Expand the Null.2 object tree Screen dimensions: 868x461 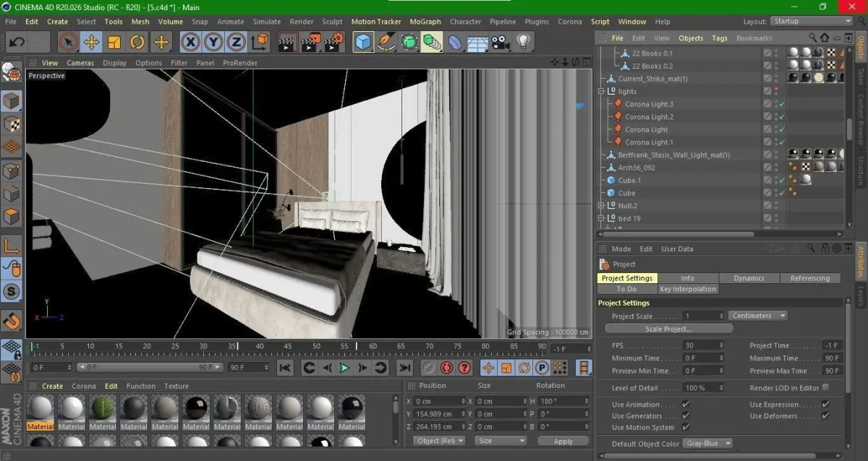601,206
